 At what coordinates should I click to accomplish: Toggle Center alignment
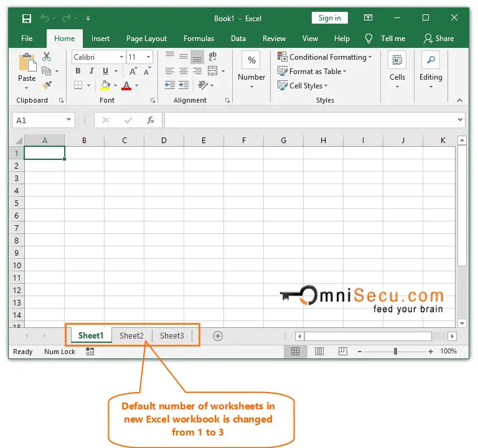click(184, 71)
